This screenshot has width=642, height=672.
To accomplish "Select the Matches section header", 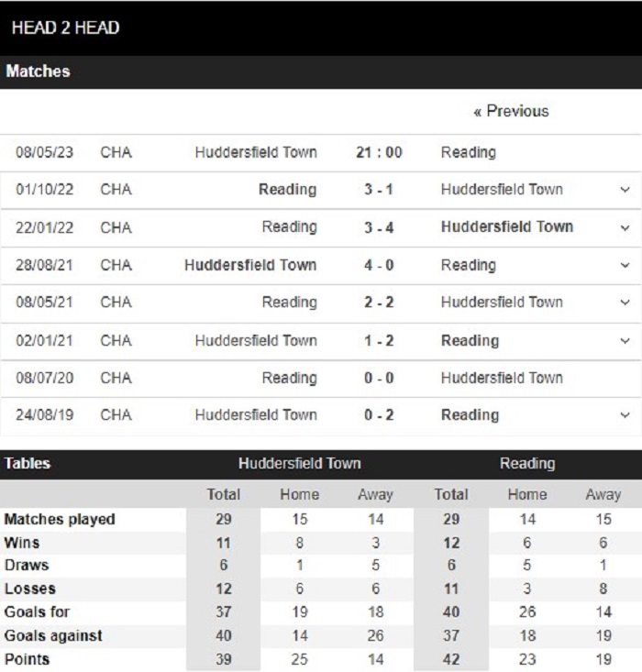I will pyautogui.click(x=38, y=72).
